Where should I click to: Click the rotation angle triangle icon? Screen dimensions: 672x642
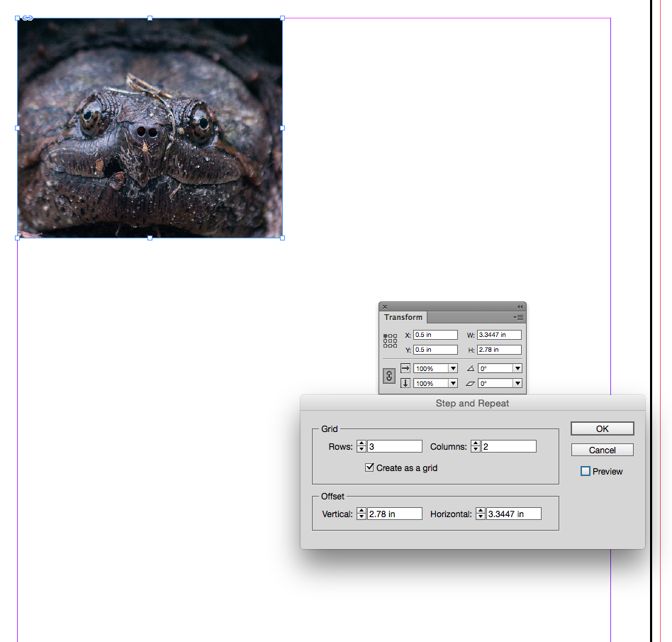click(x=471, y=368)
